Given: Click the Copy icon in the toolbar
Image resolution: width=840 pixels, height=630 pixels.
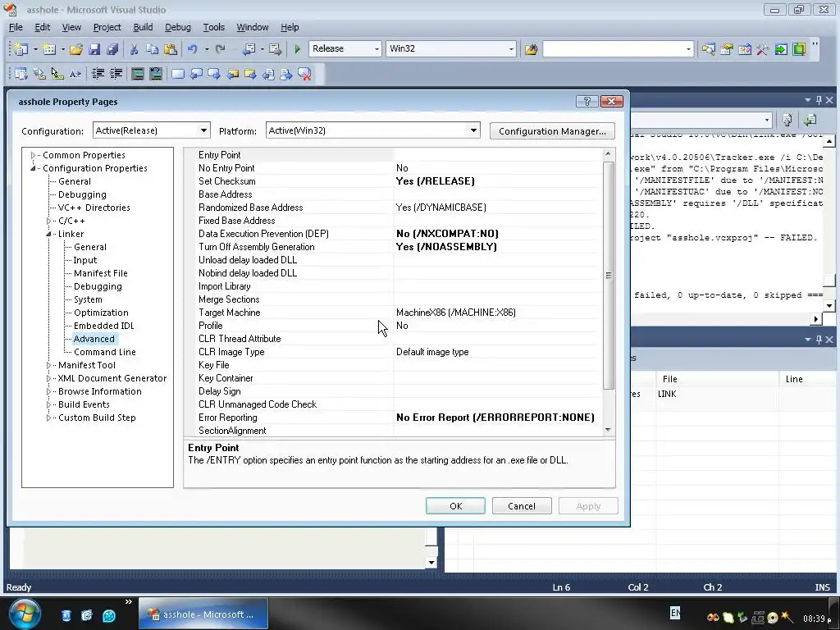Looking at the screenshot, I should [152, 49].
